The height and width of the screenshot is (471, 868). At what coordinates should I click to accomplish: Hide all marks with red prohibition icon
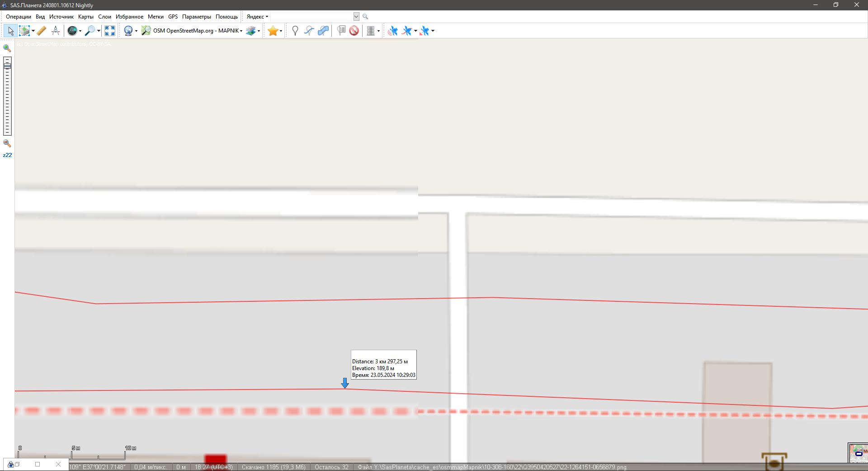[354, 31]
